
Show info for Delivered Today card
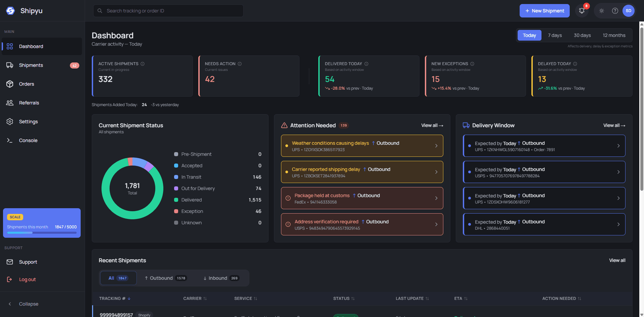tap(366, 64)
